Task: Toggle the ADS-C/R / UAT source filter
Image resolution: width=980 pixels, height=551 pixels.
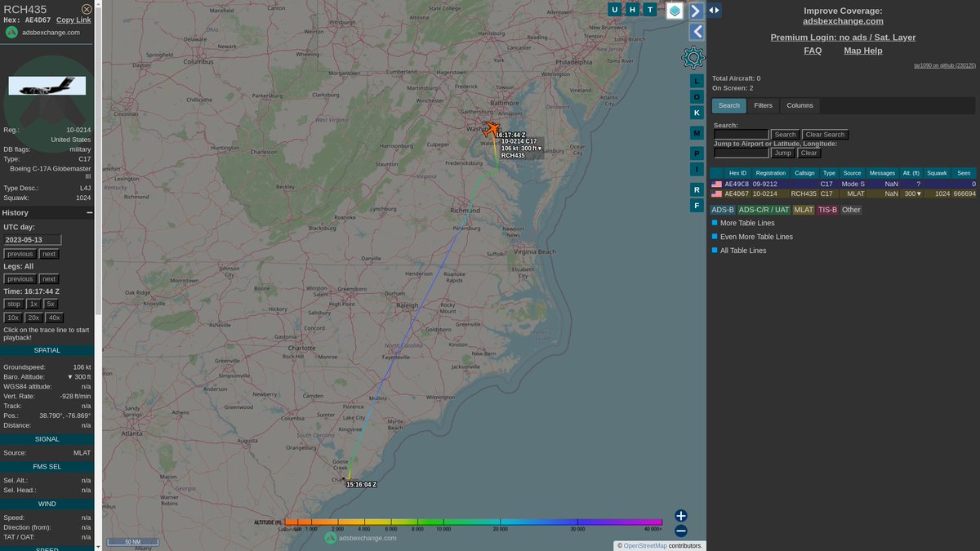Action: [764, 210]
